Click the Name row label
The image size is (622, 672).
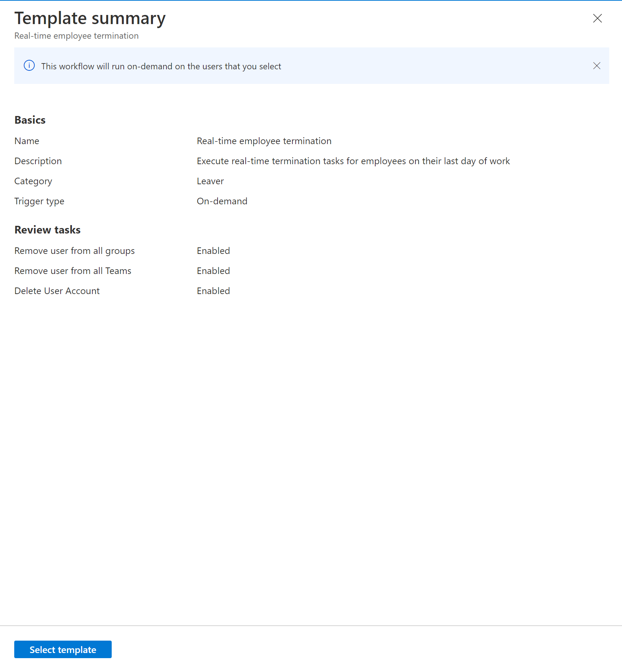(x=27, y=141)
